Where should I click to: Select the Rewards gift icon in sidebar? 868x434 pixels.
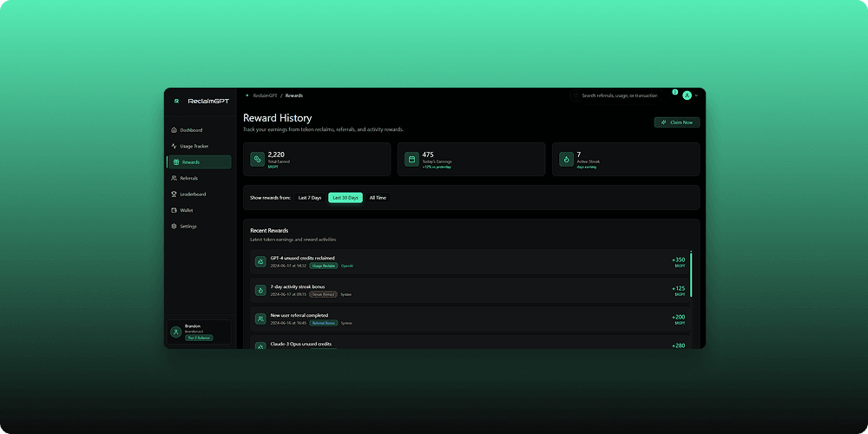tap(176, 162)
